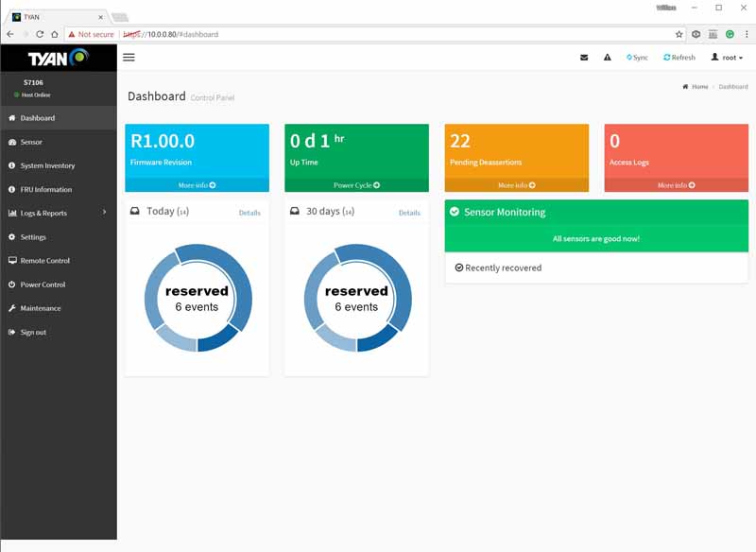
Task: Select Dashboard in the sidebar
Action: [59, 118]
